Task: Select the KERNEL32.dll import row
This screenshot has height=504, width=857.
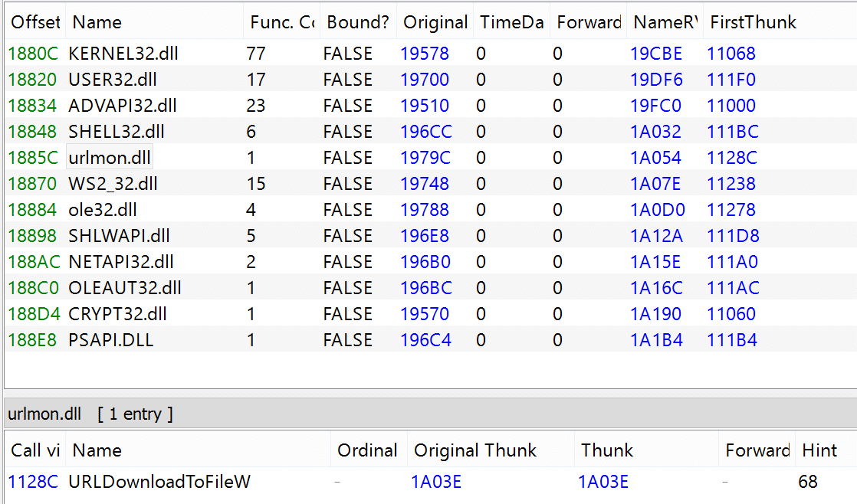Action: click(432, 54)
